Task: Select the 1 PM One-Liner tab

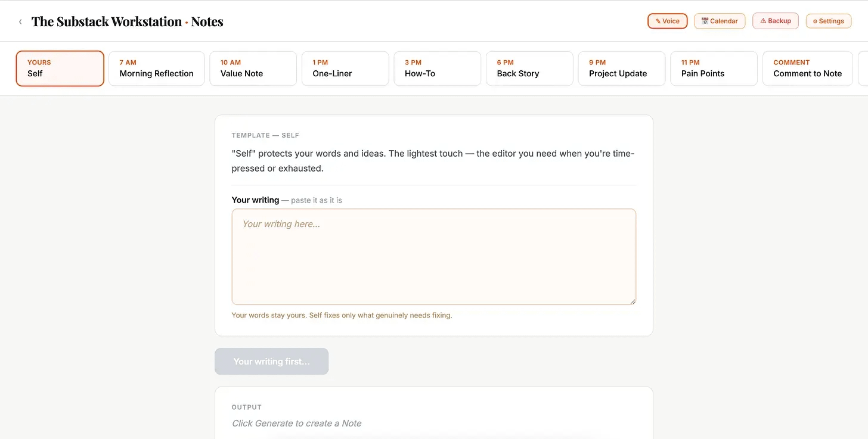Action: coord(345,69)
